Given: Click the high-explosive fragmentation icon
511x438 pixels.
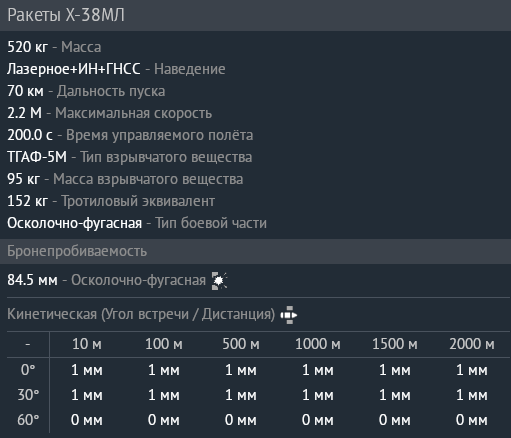Looking at the screenshot, I should (220, 281).
